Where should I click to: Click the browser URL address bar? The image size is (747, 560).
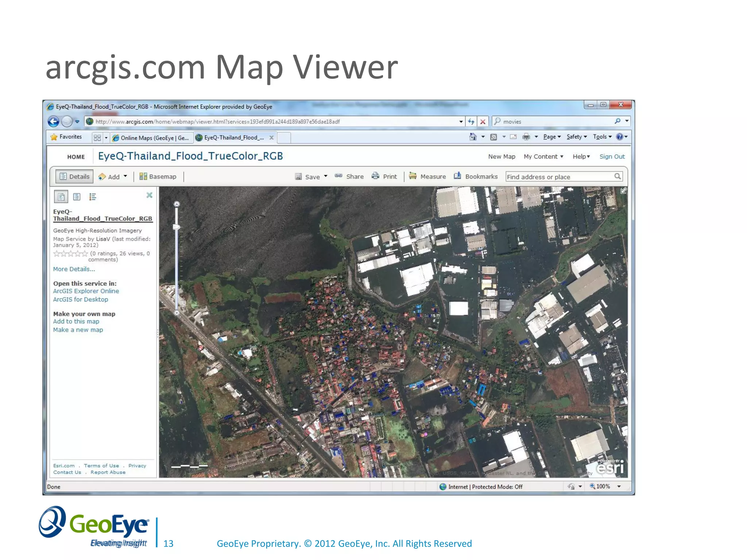pos(272,121)
